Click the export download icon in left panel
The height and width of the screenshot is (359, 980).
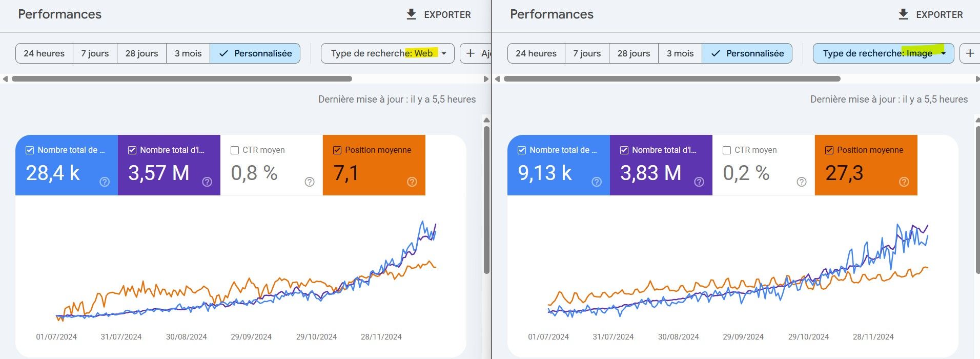tap(411, 14)
